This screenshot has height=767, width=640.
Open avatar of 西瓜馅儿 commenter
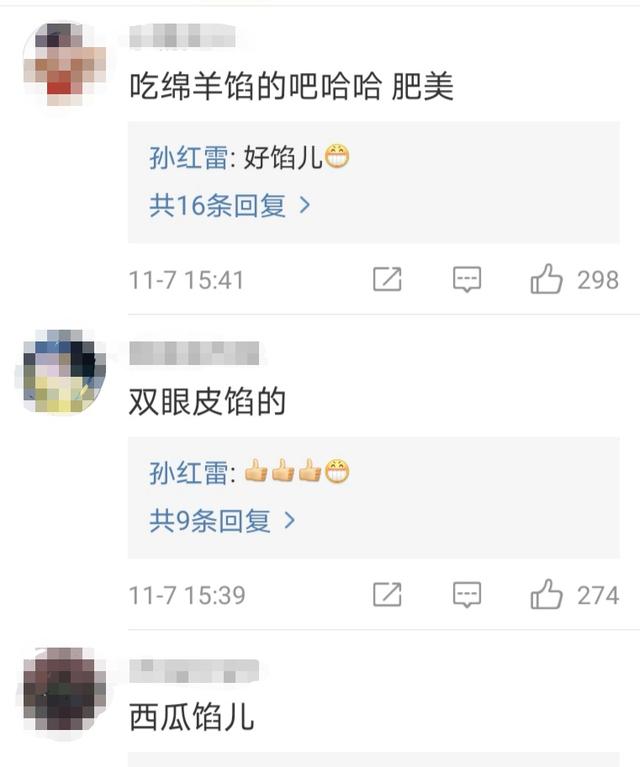pos(64,688)
